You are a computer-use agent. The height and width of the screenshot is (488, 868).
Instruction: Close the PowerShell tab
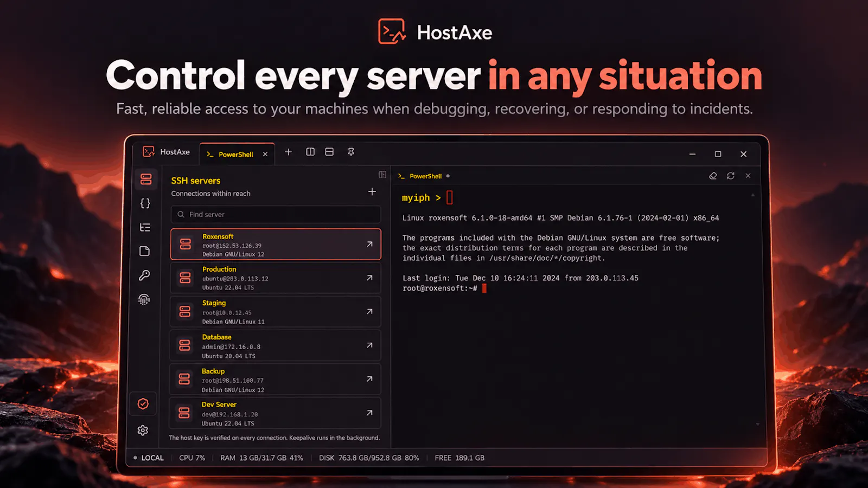click(265, 155)
